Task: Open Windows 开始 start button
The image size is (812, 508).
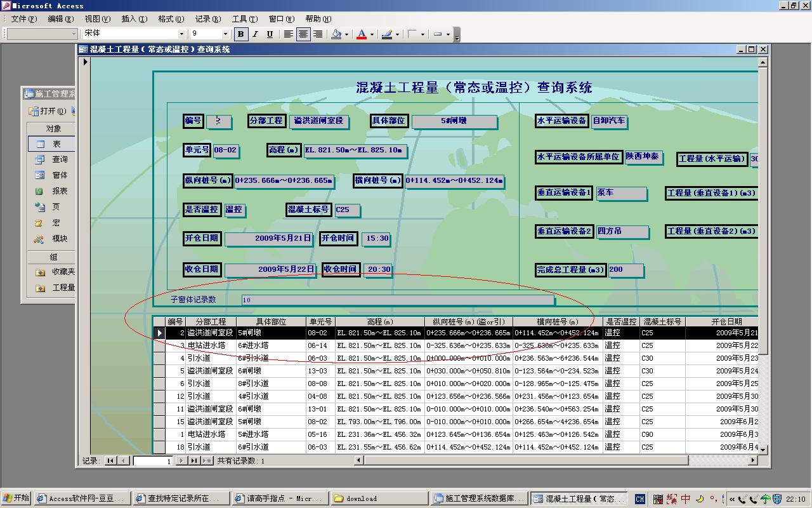Action: 16,498
